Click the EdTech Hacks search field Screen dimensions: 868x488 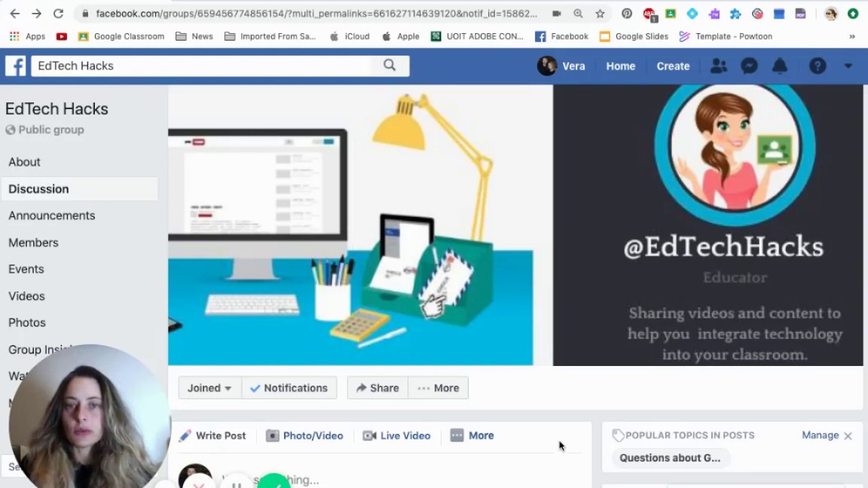point(201,65)
